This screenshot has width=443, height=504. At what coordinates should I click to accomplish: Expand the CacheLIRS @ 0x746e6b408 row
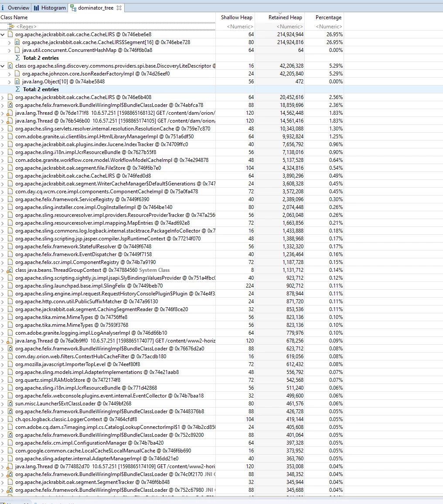[3, 97]
